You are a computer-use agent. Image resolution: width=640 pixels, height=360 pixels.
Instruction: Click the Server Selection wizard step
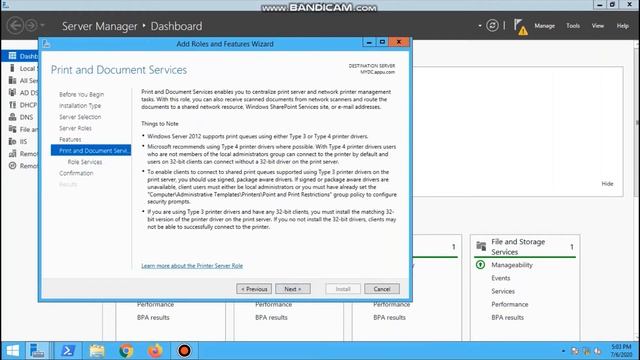(x=80, y=117)
